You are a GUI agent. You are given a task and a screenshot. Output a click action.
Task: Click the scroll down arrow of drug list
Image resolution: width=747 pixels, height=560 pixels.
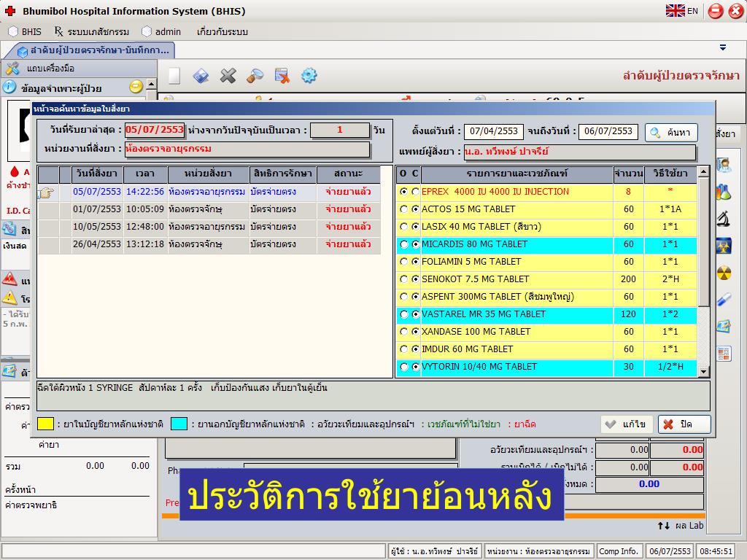point(703,371)
